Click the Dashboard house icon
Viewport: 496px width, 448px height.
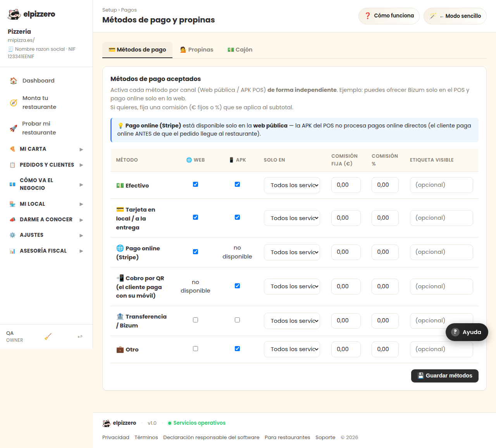[x=14, y=81]
